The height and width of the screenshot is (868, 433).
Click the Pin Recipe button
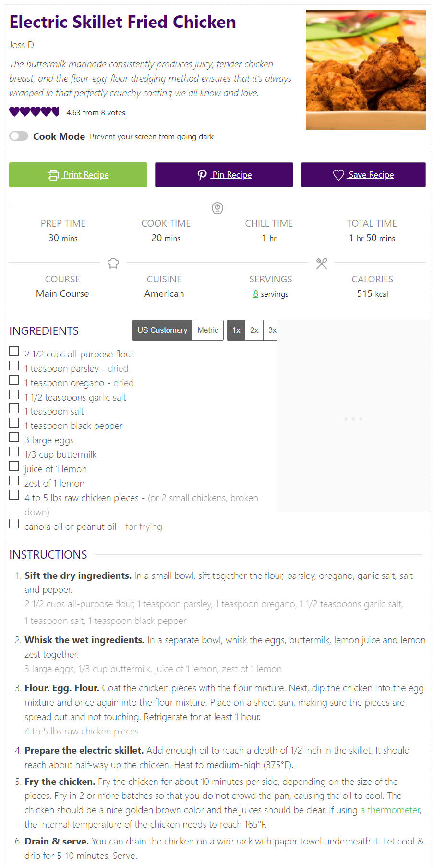tap(224, 175)
